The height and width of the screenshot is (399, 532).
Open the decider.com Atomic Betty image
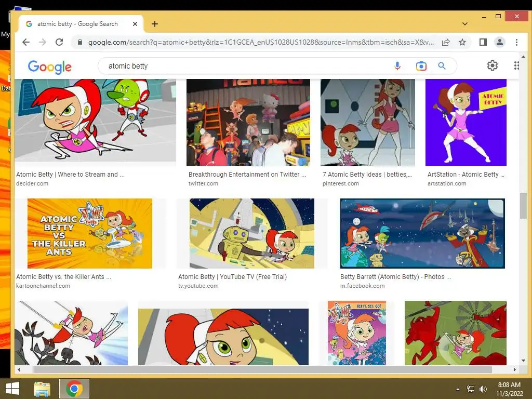96,121
